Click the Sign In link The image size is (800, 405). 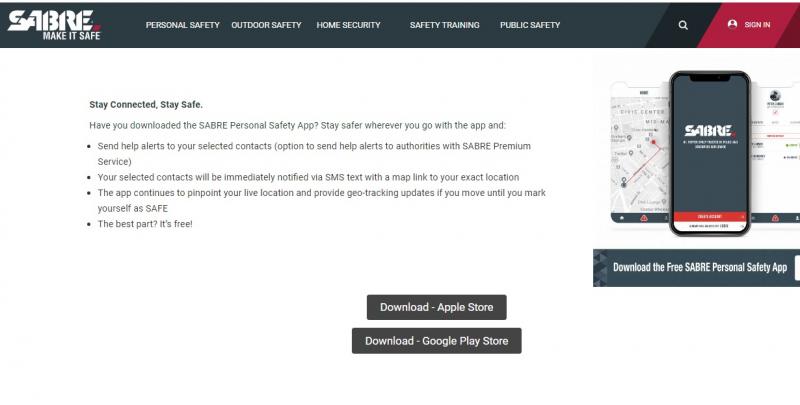coord(757,24)
